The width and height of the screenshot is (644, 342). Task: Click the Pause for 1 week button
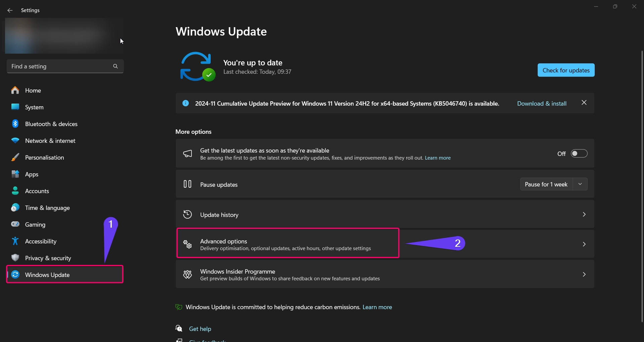tap(546, 184)
